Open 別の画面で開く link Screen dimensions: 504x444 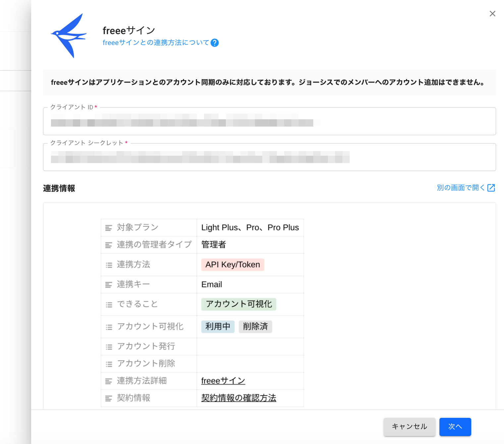pyautogui.click(x=461, y=188)
